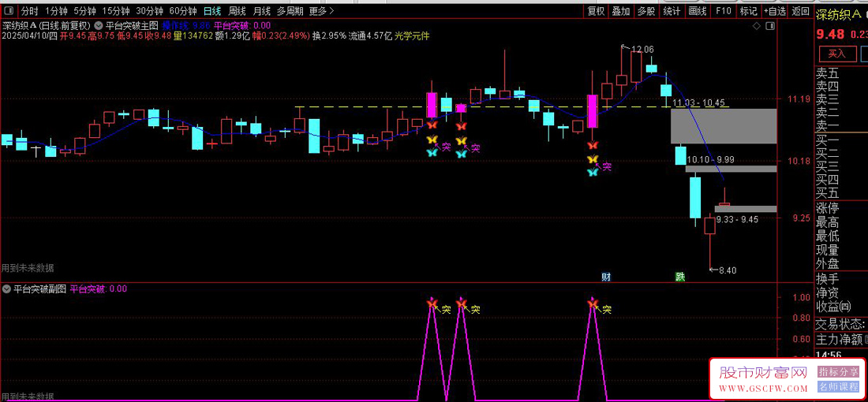The height and width of the screenshot is (402, 868).
Task: Click the 12.06 high price label
Action: pos(642,49)
